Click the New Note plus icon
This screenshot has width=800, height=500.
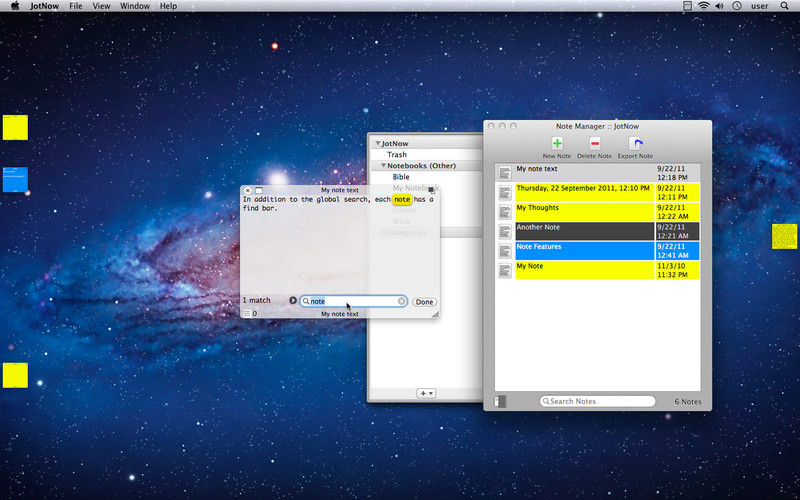pyautogui.click(x=557, y=144)
